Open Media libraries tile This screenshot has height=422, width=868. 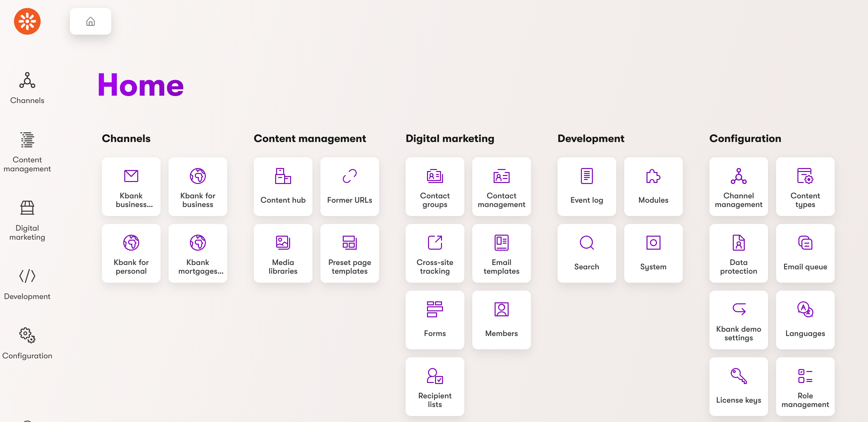pos(283,253)
